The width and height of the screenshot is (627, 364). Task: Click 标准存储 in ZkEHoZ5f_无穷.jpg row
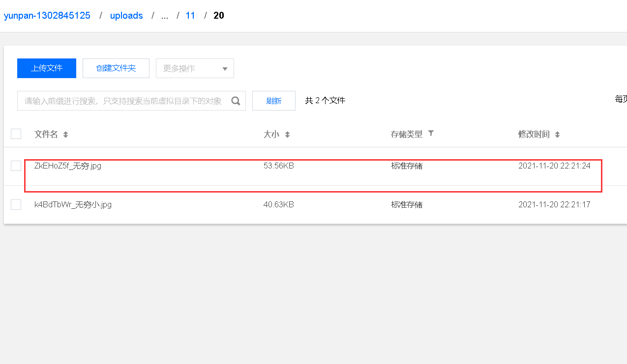point(407,166)
